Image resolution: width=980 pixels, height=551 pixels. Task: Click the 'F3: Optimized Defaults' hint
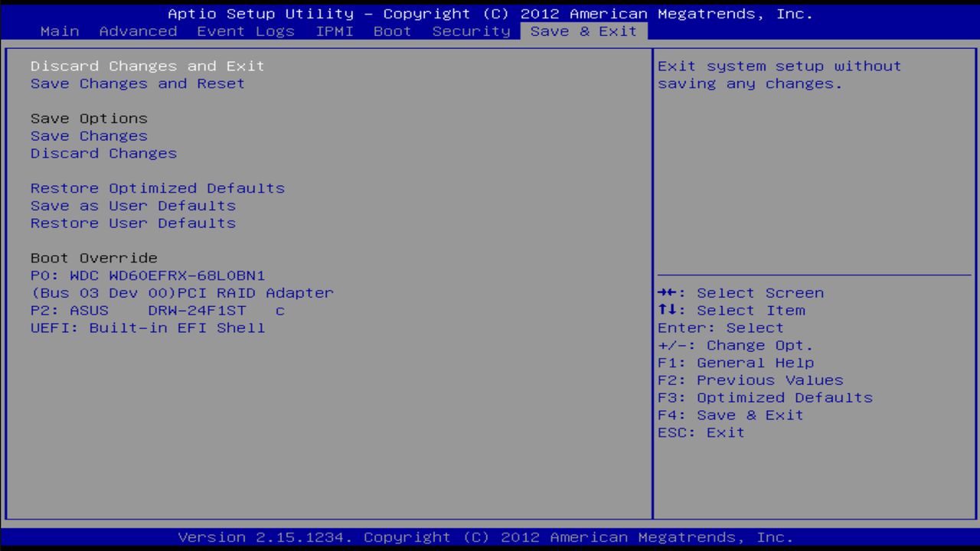(765, 398)
